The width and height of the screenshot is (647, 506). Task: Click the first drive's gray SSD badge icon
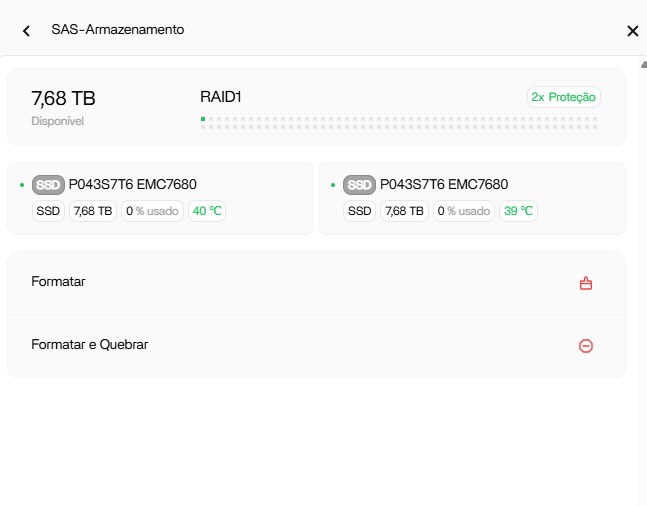pos(48,185)
